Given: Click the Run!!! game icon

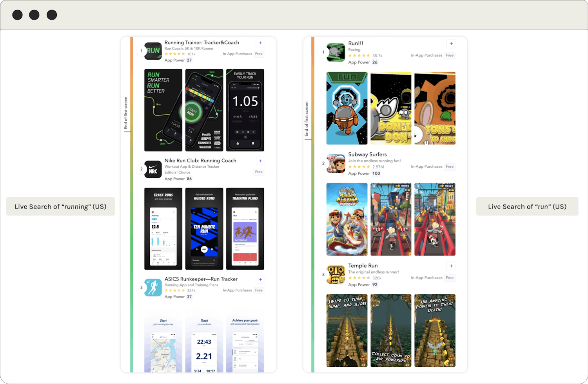Looking at the screenshot, I should tap(336, 52).
